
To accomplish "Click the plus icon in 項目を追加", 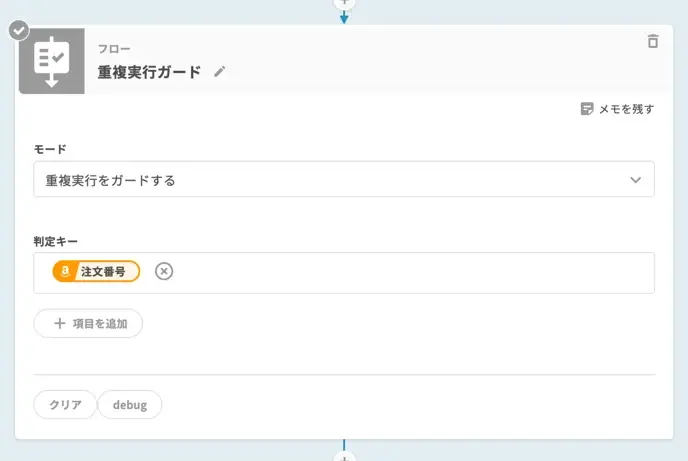I will pyautogui.click(x=59, y=324).
